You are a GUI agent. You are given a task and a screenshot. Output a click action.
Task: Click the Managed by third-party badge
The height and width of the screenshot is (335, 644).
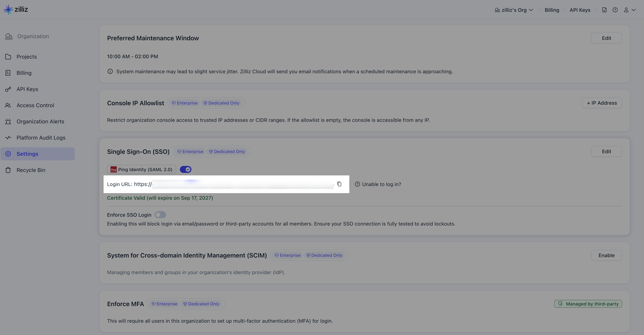pyautogui.click(x=588, y=304)
